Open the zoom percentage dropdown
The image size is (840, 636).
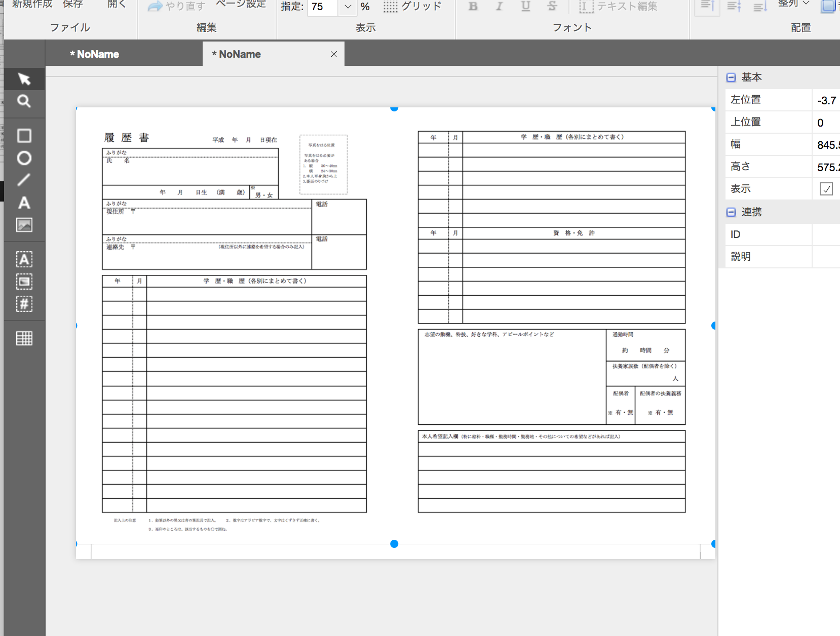pos(348,7)
